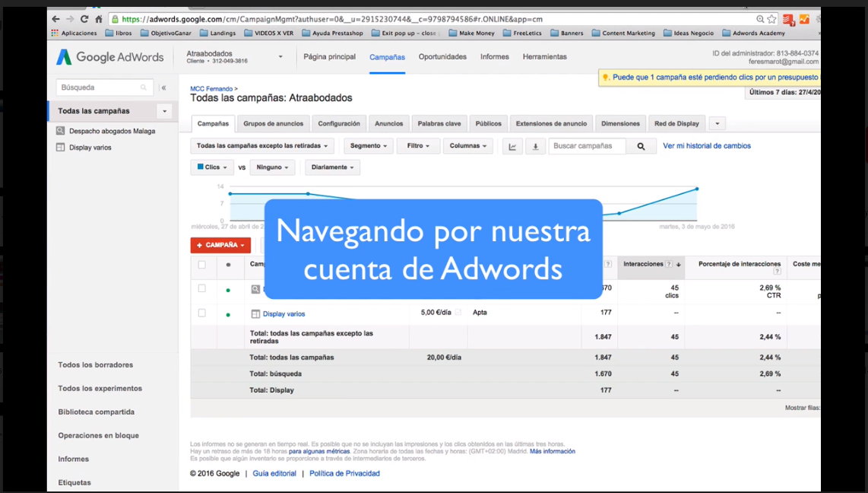Open Todas las campañas excepto las retiradas filter
Image resolution: width=868 pixels, height=493 pixels.
(x=261, y=145)
